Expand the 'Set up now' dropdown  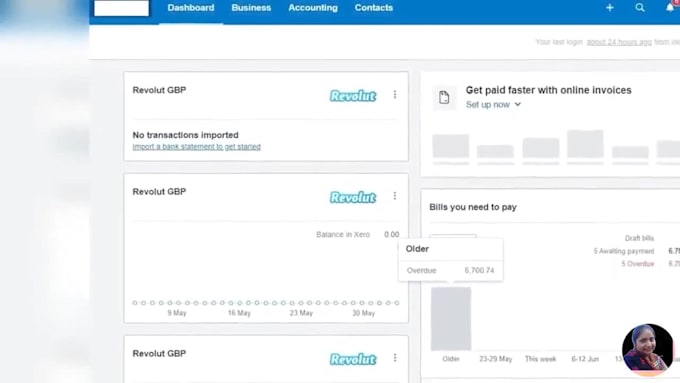pyautogui.click(x=493, y=105)
